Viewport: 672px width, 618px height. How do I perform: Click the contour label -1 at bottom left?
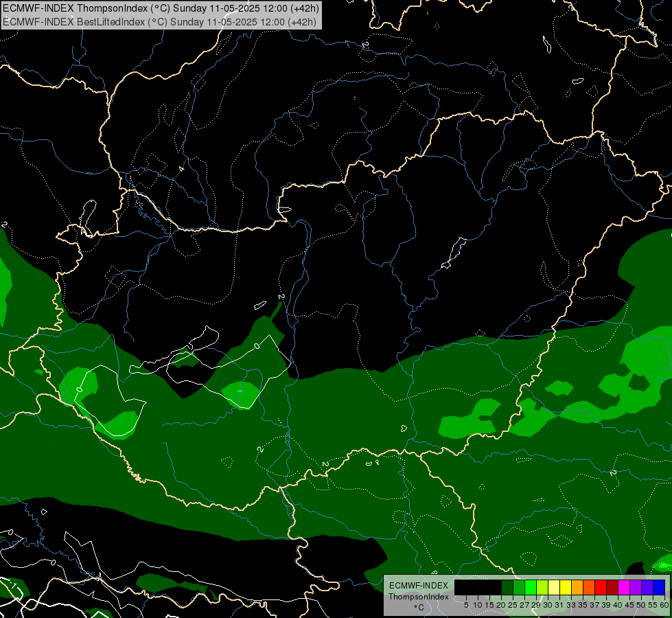12,585
